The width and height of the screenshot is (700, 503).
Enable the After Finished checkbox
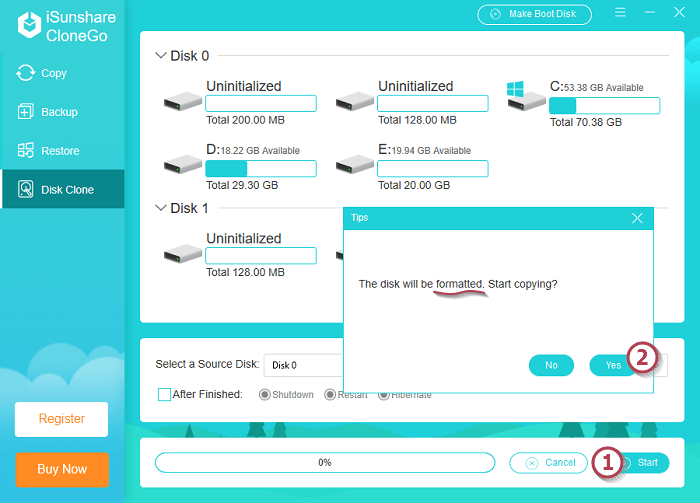click(x=164, y=394)
